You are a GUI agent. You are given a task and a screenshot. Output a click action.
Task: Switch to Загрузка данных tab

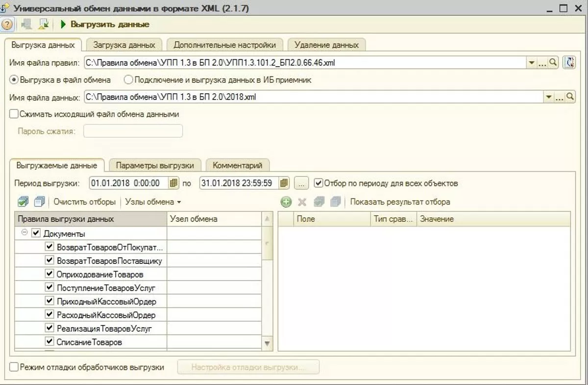pos(124,45)
